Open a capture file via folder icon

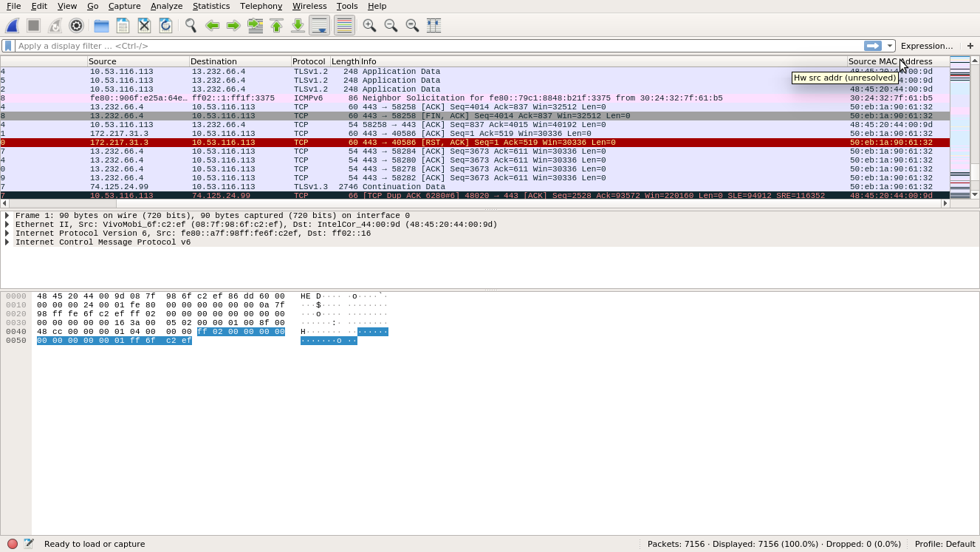click(101, 25)
